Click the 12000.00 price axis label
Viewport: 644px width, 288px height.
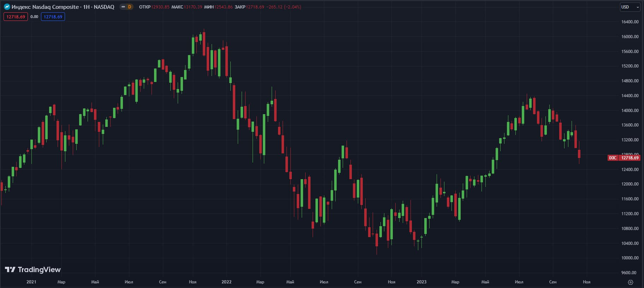coord(630,184)
